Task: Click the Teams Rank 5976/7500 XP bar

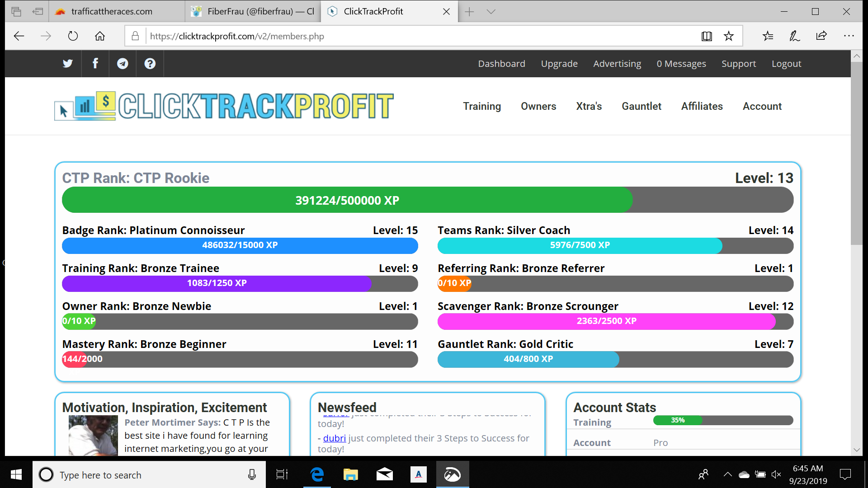Action: click(615, 245)
